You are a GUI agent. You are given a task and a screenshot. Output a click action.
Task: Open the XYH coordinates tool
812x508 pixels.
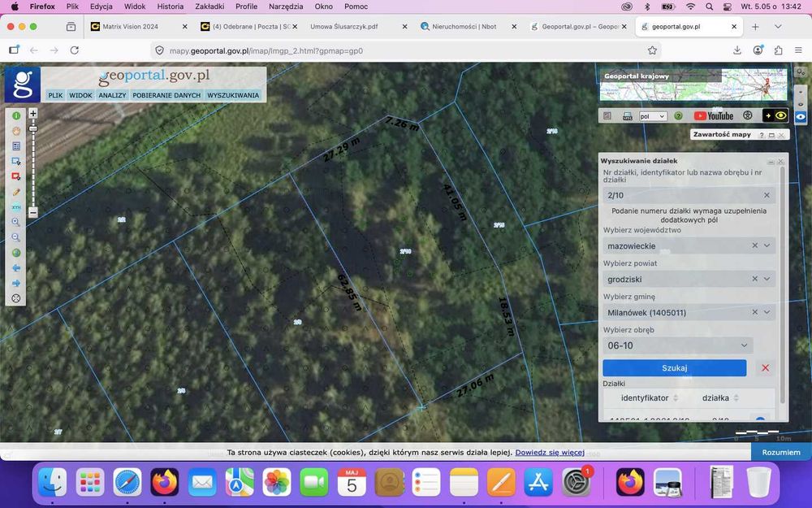(16, 206)
